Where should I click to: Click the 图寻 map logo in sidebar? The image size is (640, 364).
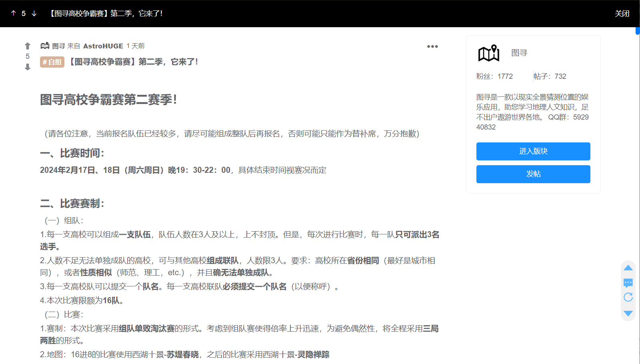click(x=489, y=53)
